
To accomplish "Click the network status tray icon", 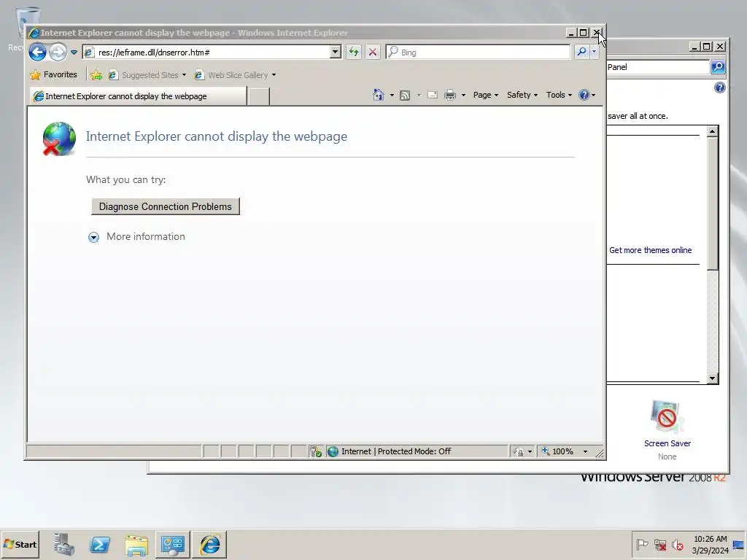I will [659, 544].
